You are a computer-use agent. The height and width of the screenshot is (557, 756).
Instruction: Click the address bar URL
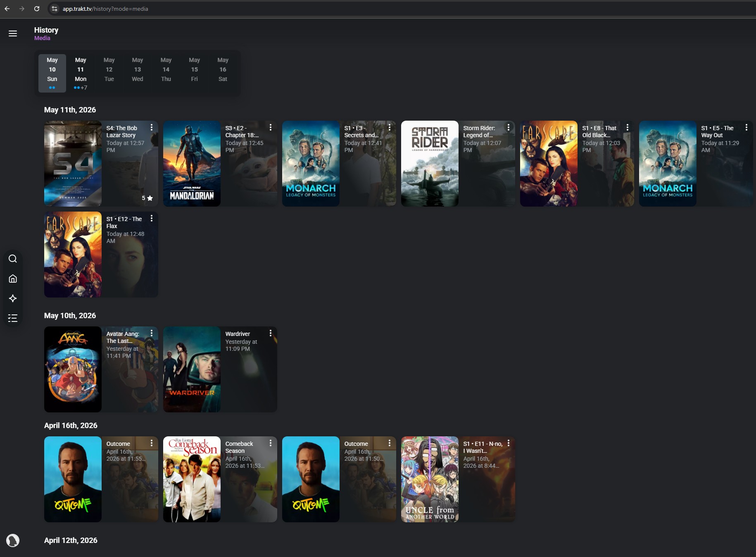(105, 9)
